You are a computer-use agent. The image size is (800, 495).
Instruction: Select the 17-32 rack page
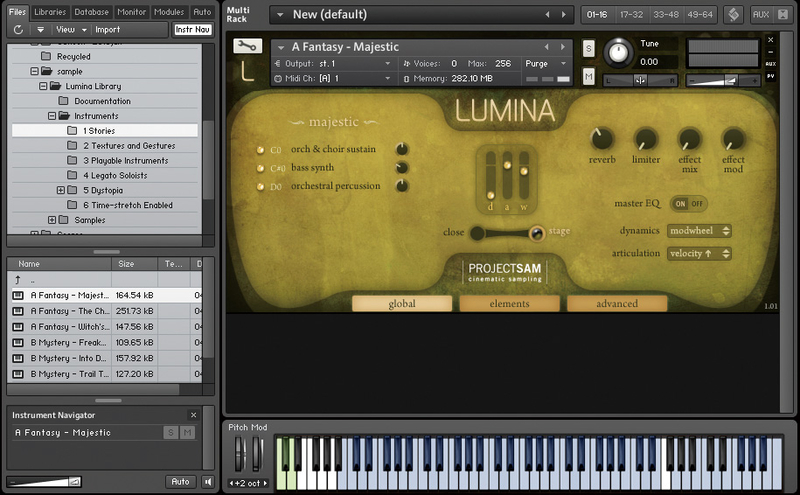coord(631,15)
